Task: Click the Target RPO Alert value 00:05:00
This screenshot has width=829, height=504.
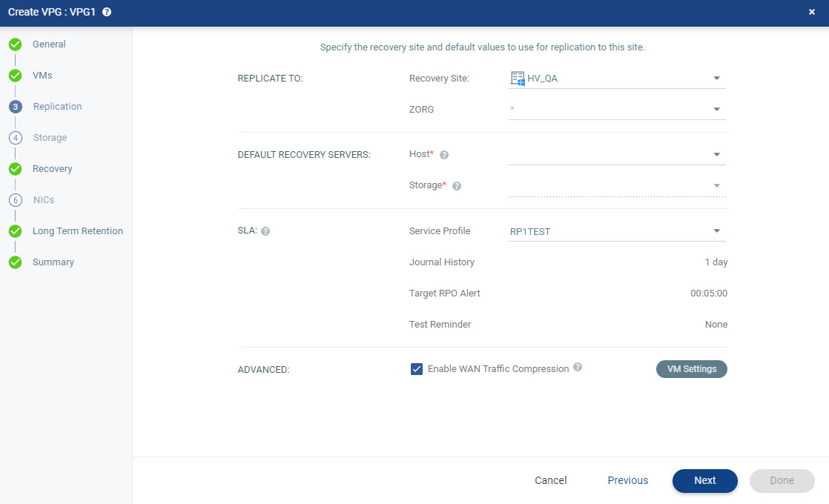Action: tap(709, 294)
